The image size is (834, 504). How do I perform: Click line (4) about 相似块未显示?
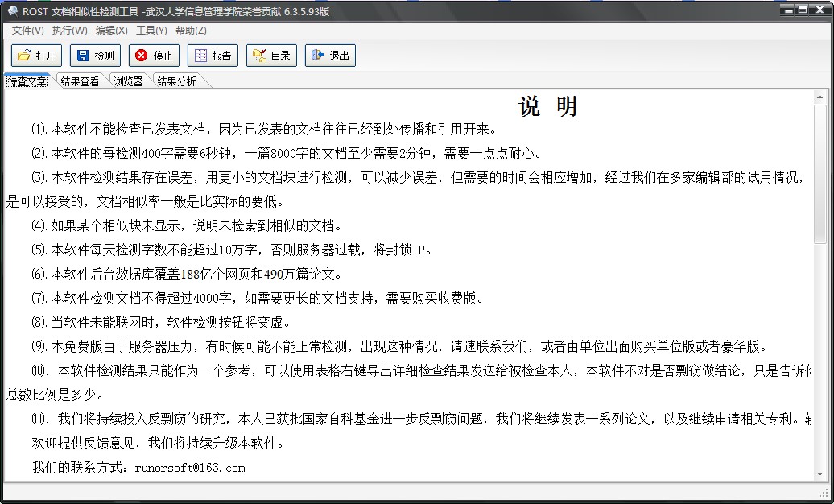pos(188,225)
